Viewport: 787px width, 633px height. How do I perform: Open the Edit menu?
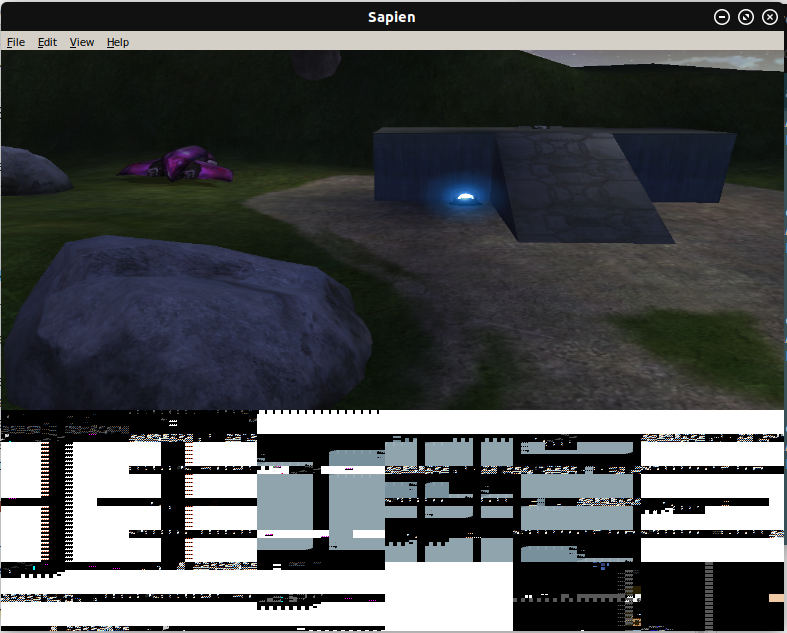pyautogui.click(x=47, y=42)
